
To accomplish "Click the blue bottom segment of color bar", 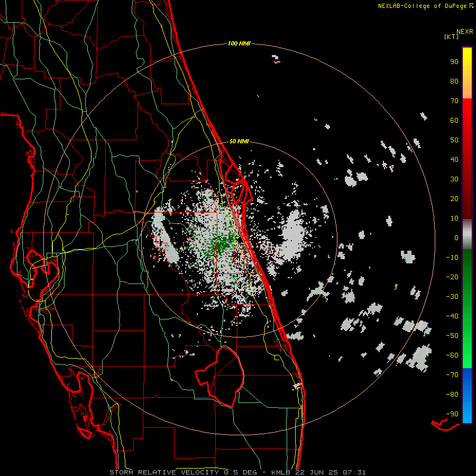I will [x=467, y=396].
